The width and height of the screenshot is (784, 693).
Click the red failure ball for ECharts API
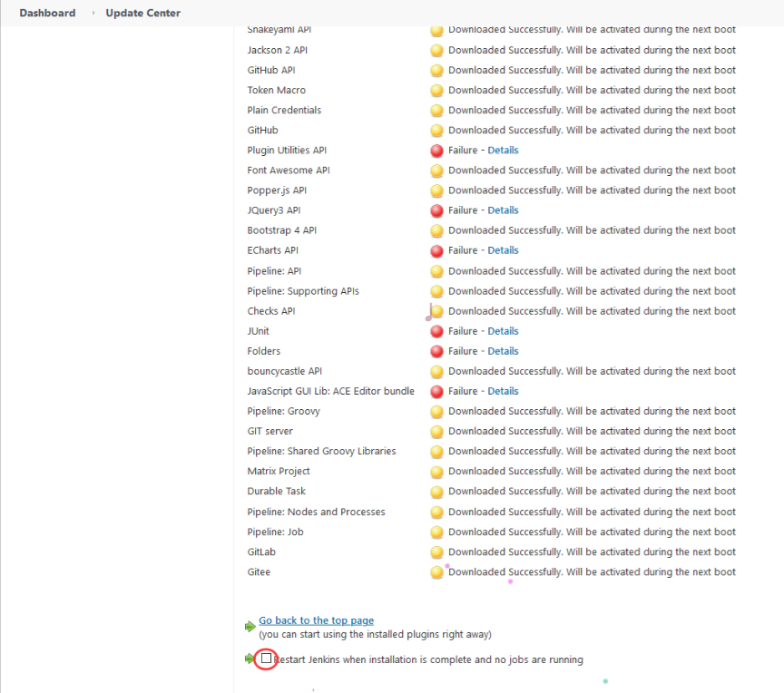tap(436, 250)
